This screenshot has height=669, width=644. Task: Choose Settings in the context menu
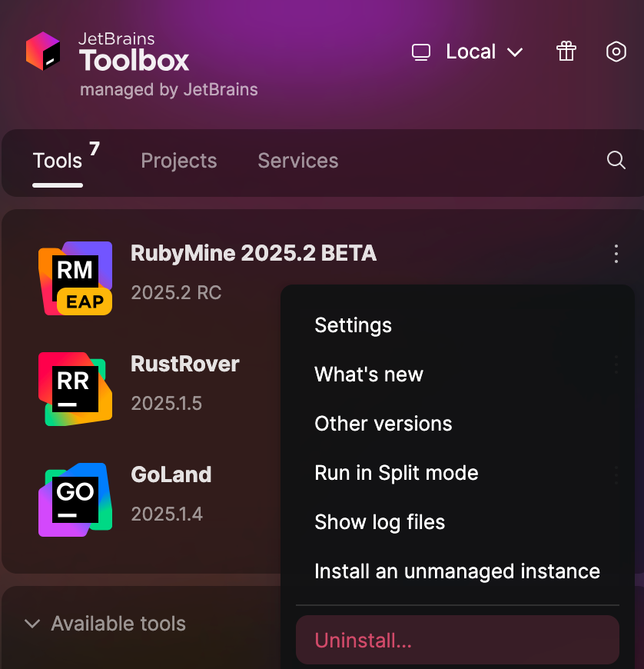(x=353, y=325)
